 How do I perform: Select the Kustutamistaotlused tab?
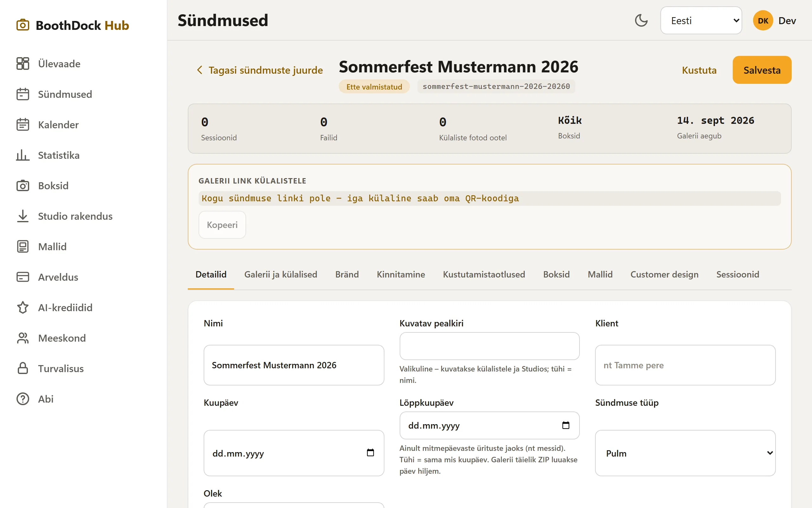pyautogui.click(x=484, y=275)
